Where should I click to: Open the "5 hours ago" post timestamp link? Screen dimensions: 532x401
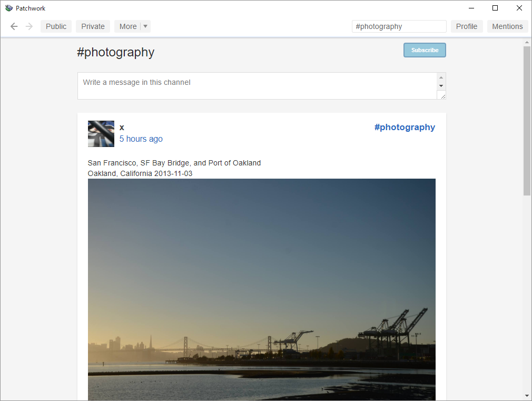coord(141,139)
